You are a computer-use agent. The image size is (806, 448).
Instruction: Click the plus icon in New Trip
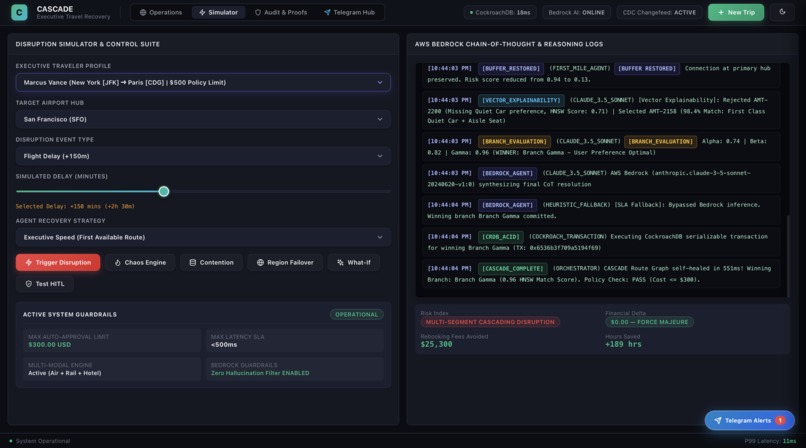coord(721,12)
